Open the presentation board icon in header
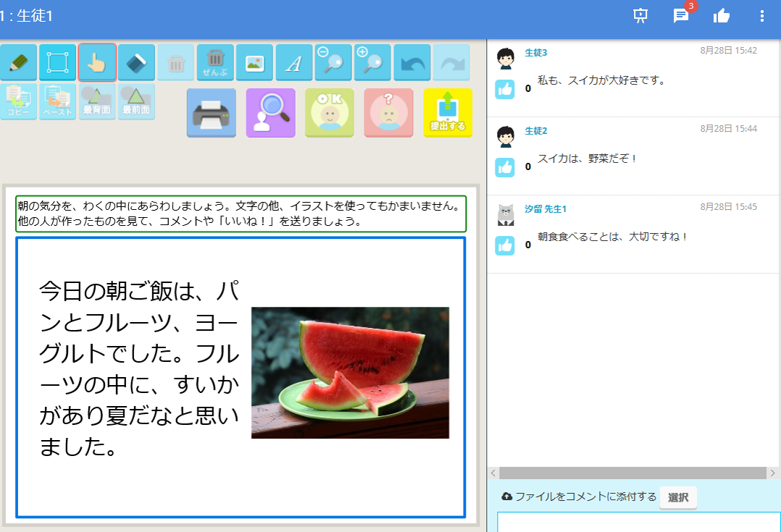Image resolution: width=781 pixels, height=532 pixels. click(x=640, y=16)
